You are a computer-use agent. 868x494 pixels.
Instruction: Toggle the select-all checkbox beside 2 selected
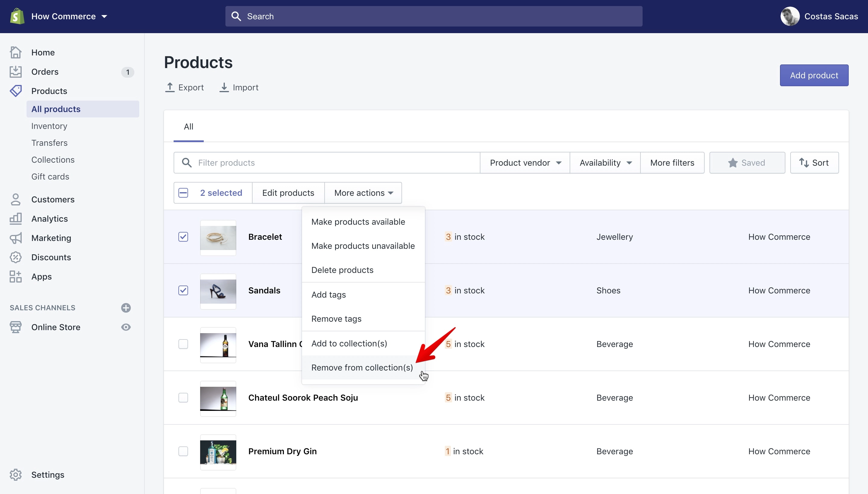(x=183, y=193)
